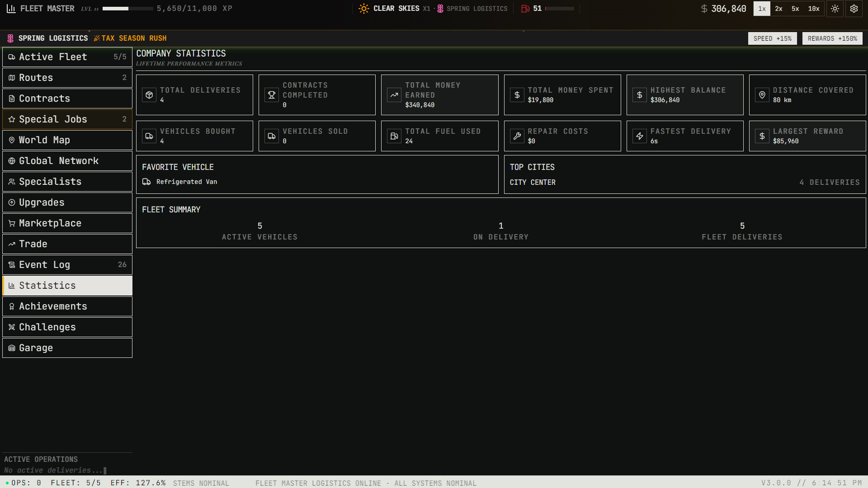This screenshot has width=868, height=488.
Task: Click the settings gear icon
Action: pyautogui.click(x=854, y=9)
